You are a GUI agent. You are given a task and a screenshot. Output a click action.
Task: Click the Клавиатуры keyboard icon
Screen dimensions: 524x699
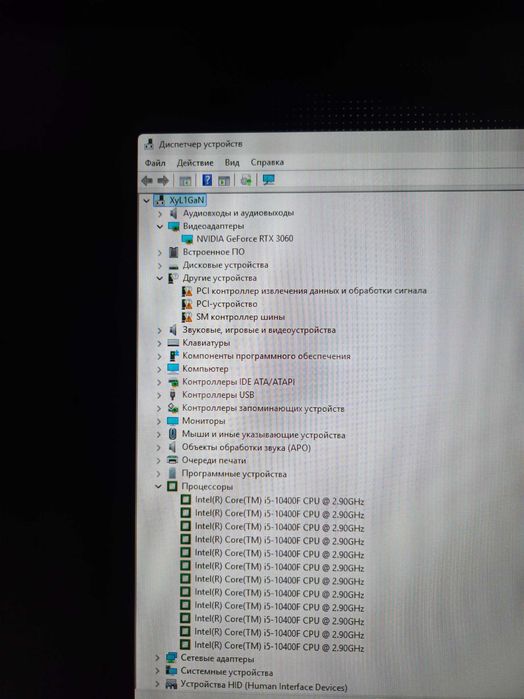173,343
